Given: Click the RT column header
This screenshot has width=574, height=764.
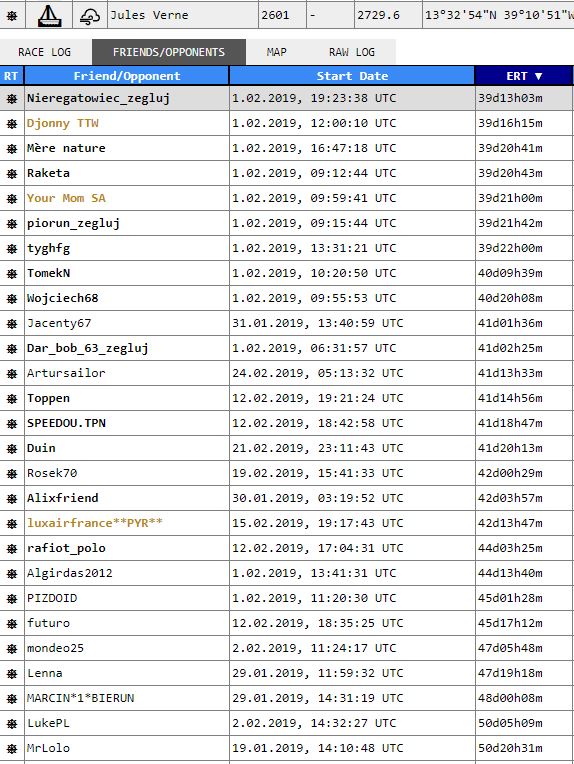Looking at the screenshot, I should (11, 76).
